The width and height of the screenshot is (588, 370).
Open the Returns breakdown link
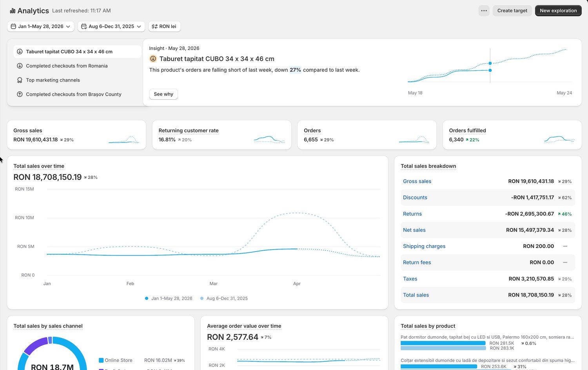(412, 214)
